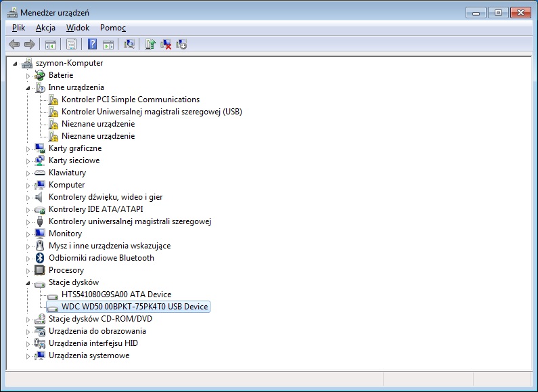Select the Urządzenia do obrazowania label

97,331
